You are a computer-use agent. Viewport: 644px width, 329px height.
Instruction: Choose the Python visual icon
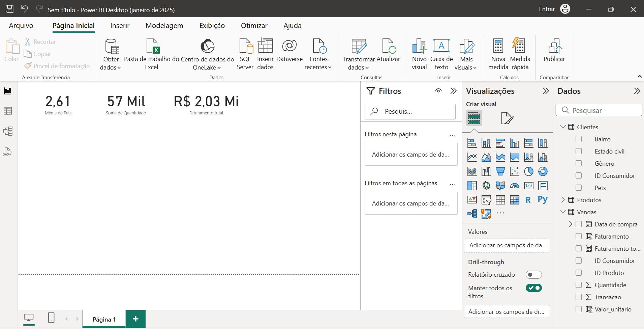point(543,199)
